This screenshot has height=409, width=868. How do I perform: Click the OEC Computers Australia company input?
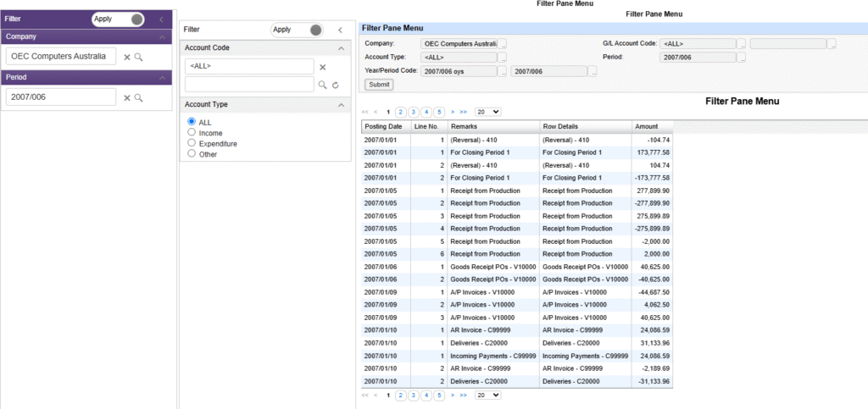(61, 57)
